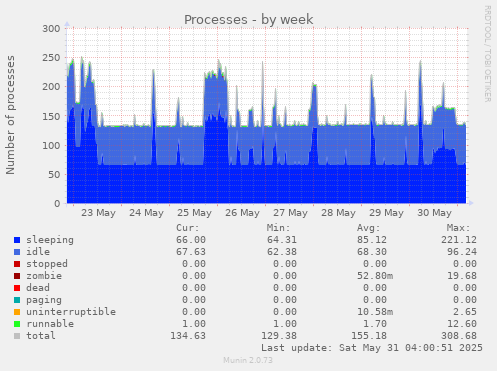The image size is (497, 371).
Task: Click sleeping current value 66.00
Action: [191, 240]
